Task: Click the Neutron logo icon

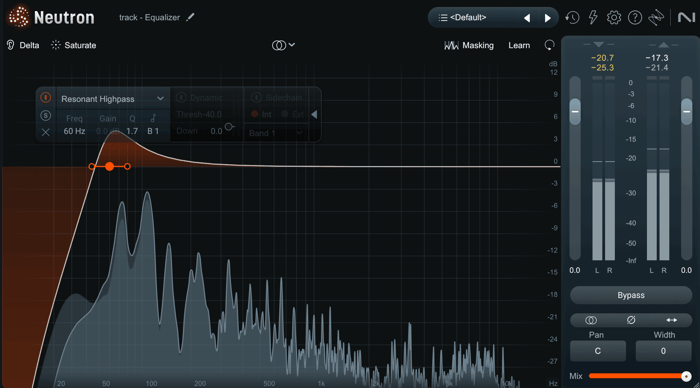Action: pos(18,17)
